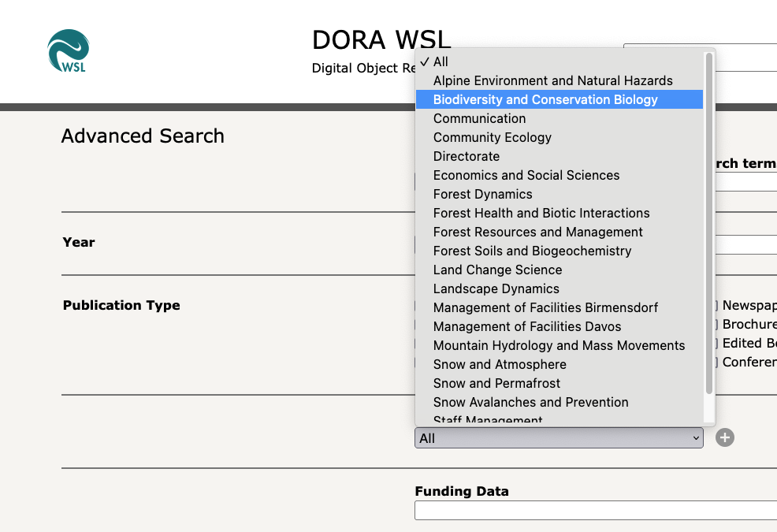This screenshot has height=532, width=777.
Task: Open the All unit select dropdown
Action: [x=559, y=437]
